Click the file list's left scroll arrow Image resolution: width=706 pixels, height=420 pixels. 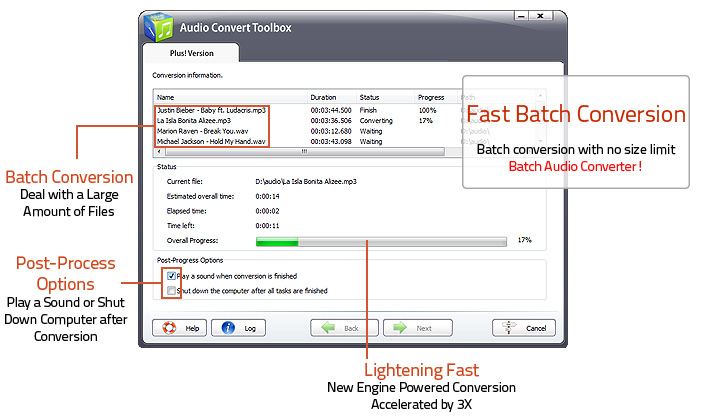point(159,152)
